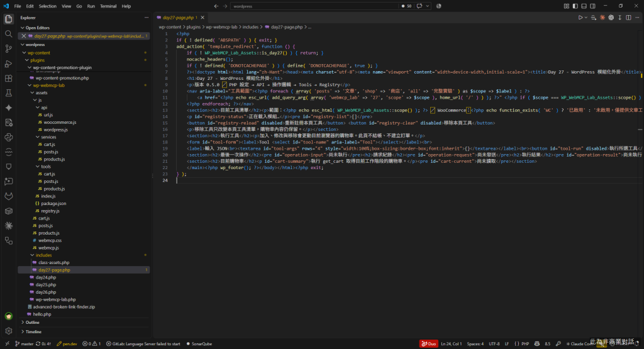The image size is (644, 349).
Task: Click the UTF-8 encoding status item
Action: coord(494,344)
